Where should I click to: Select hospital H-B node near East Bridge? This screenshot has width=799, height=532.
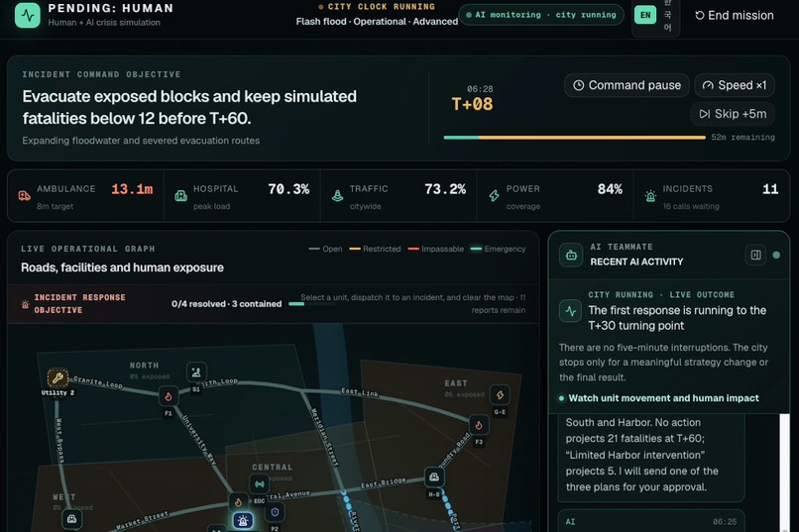[x=433, y=478]
